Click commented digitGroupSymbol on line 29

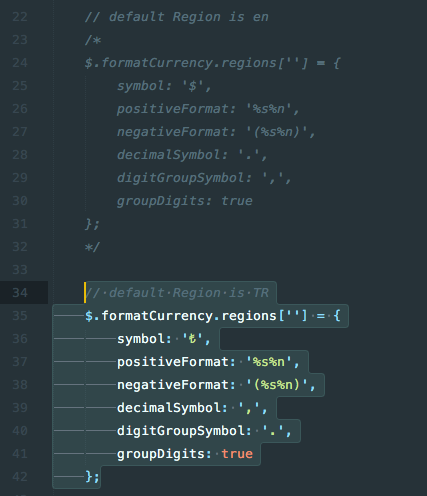pyautogui.click(x=181, y=178)
